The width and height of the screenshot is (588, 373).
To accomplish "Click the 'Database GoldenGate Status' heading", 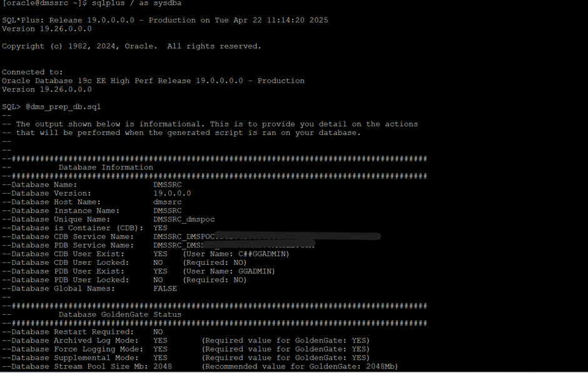I will (120, 314).
